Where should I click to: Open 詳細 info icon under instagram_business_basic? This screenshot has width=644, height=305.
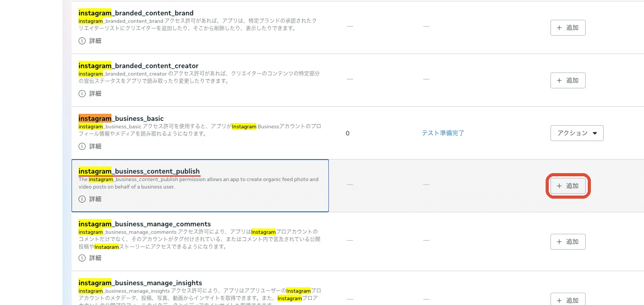point(82,146)
